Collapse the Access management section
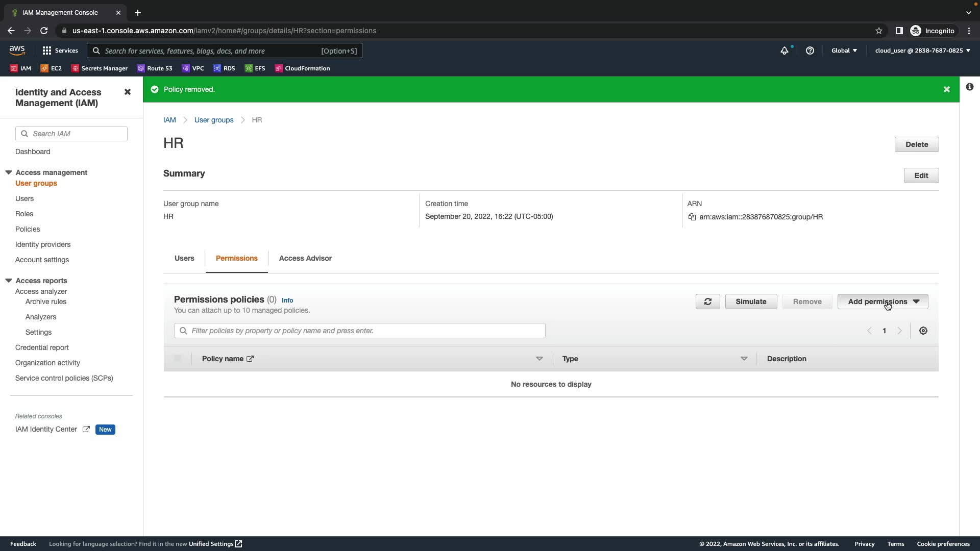The height and width of the screenshot is (551, 980). click(9, 172)
